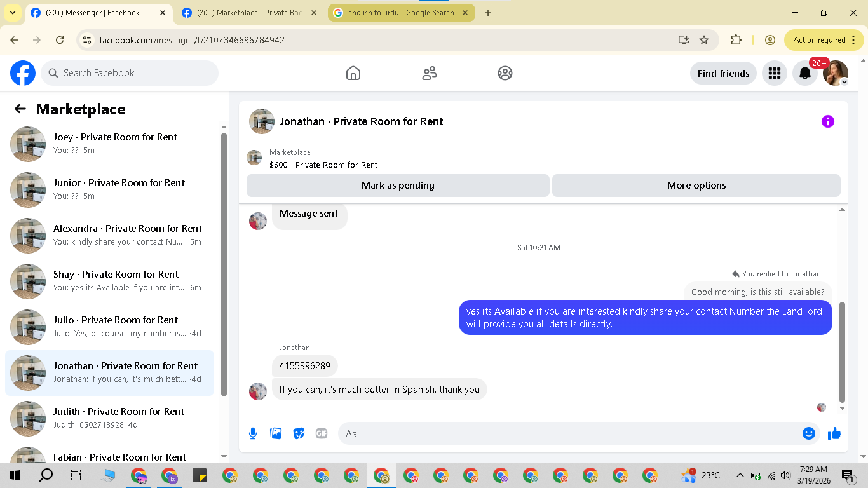
Task: Open the Windows Start menu
Action: point(15,475)
